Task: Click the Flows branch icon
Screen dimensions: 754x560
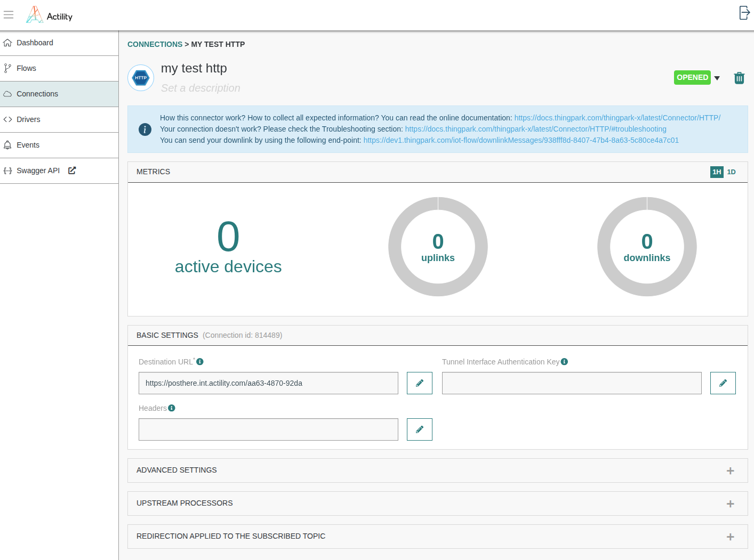Action: coord(7,68)
